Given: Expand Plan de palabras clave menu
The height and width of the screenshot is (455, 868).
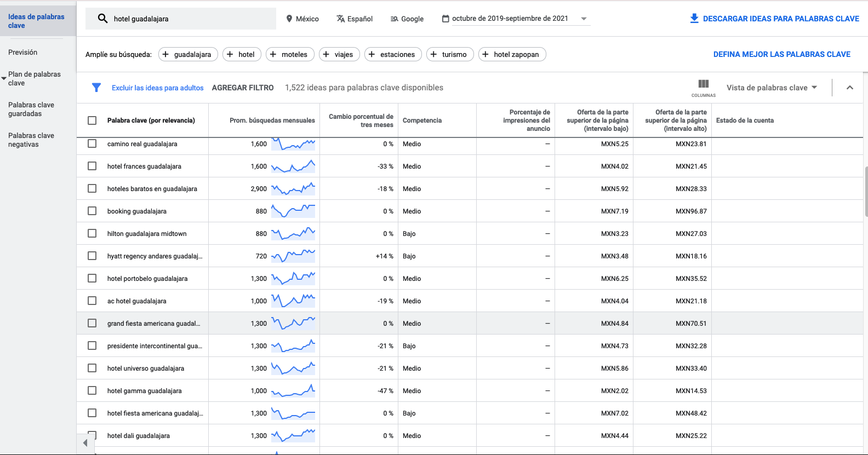Looking at the screenshot, I should (4, 78).
